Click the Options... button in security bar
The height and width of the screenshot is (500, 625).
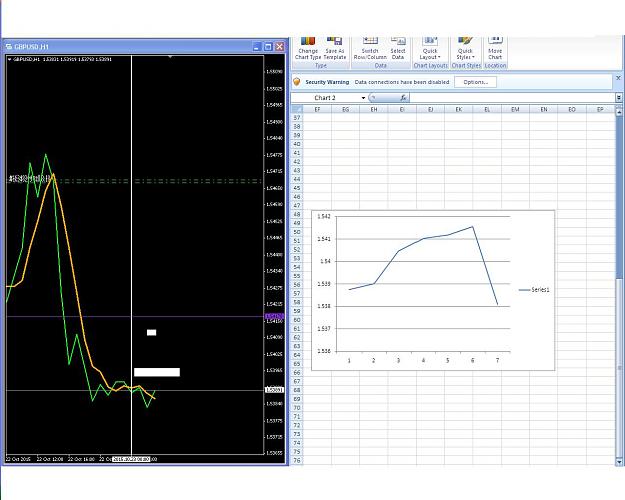[476, 82]
